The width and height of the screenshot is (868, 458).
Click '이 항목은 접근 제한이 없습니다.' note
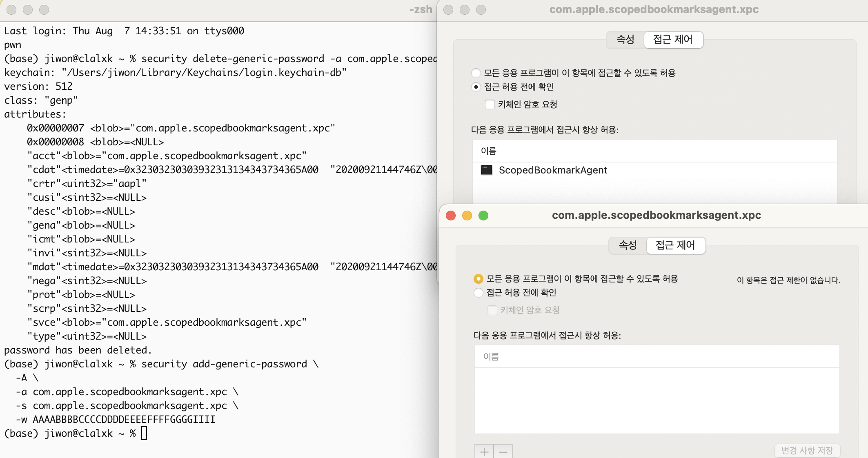tap(788, 280)
